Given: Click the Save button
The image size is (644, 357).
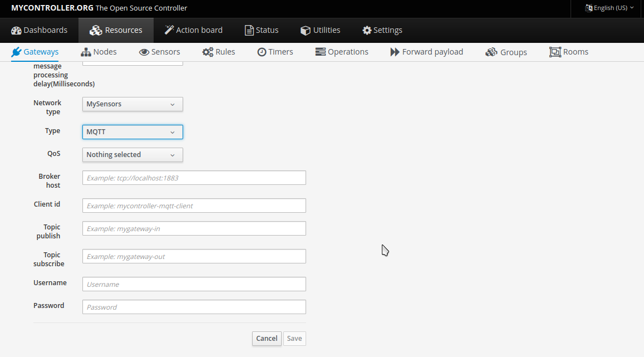Looking at the screenshot, I should tap(294, 339).
